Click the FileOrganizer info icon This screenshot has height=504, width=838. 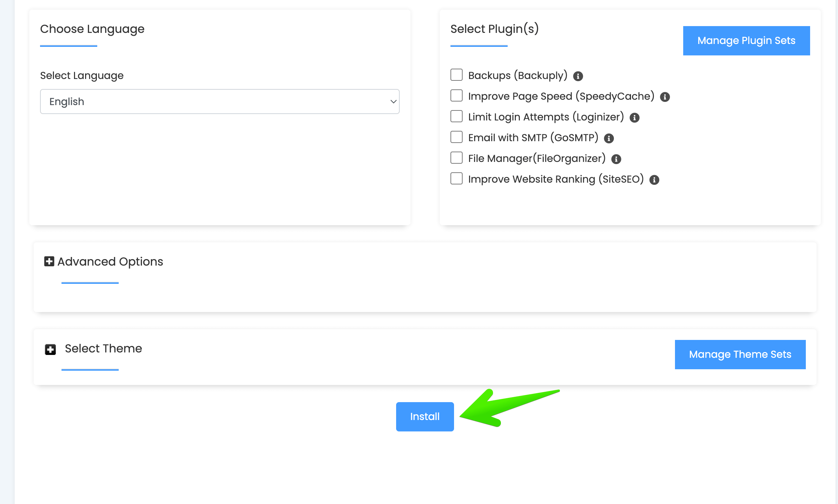point(616,159)
